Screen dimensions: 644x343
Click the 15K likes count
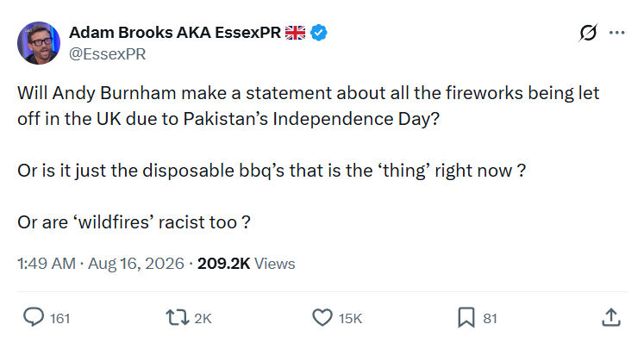(350, 318)
